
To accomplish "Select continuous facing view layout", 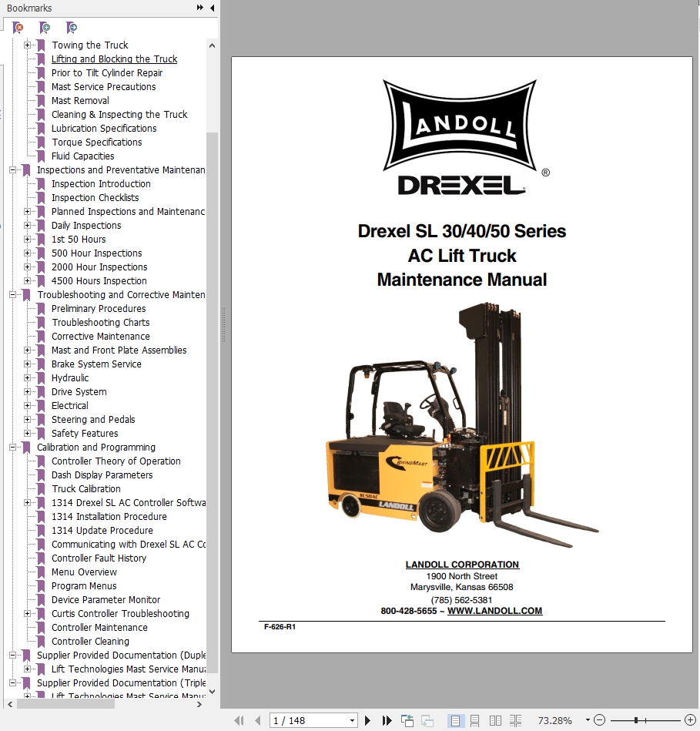I will (515, 721).
